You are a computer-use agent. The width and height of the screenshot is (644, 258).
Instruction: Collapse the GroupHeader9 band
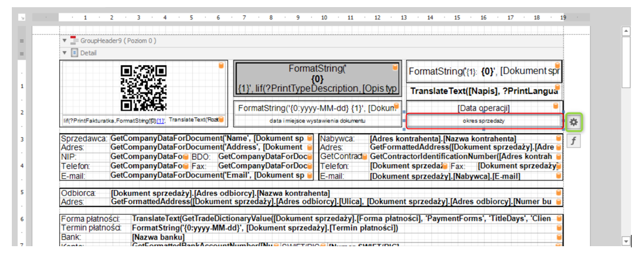pos(64,41)
